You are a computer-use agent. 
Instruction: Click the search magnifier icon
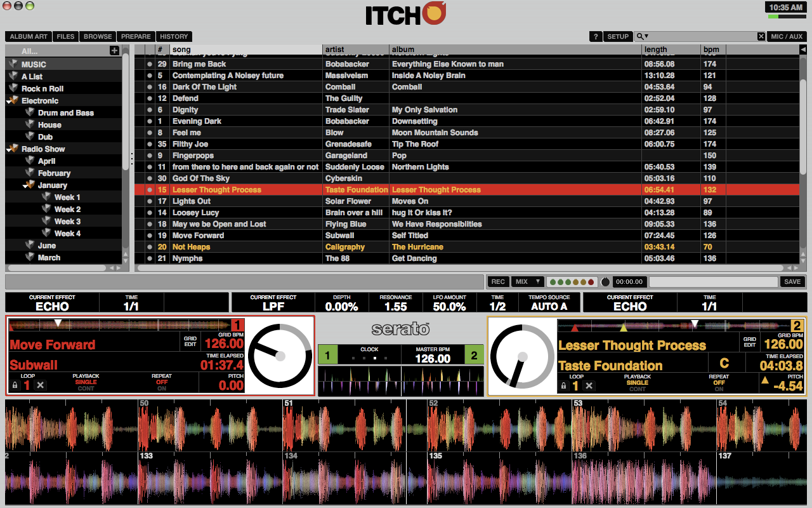[x=641, y=37]
